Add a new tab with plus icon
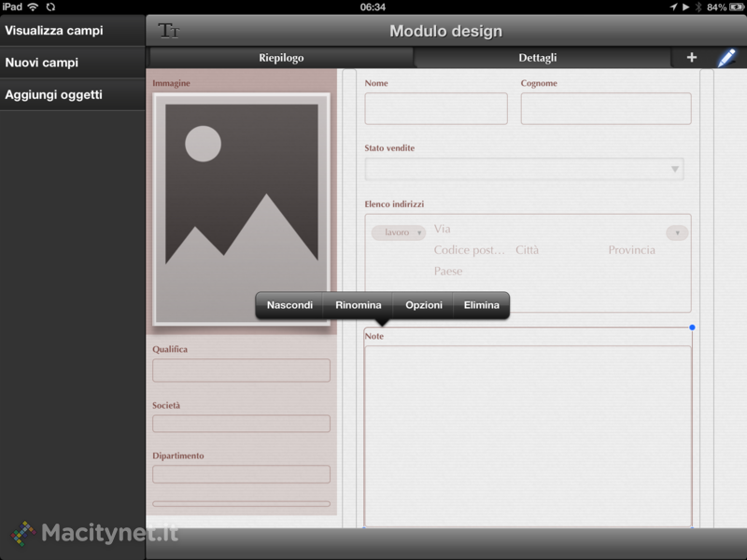The width and height of the screenshot is (747, 560). [692, 58]
